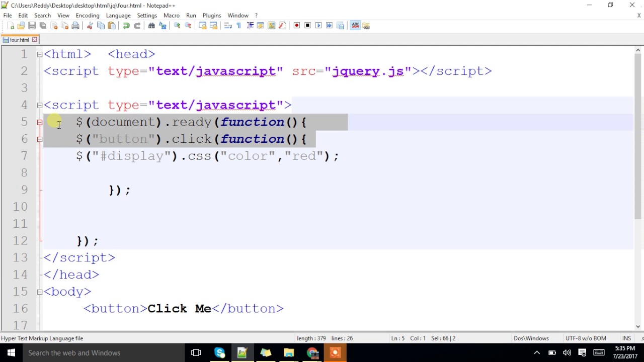Click the taskbar clock 5:35 PM
This screenshot has height=362, width=644.
(624, 352)
